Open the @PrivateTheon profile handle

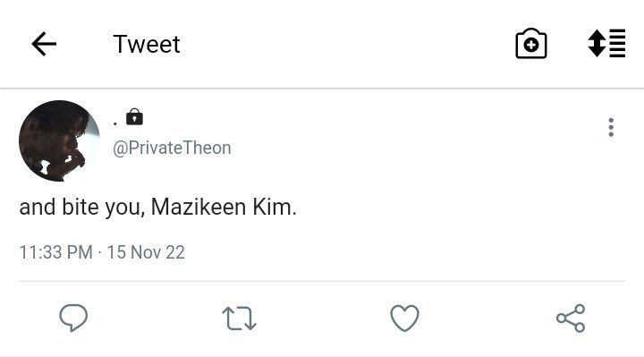click(172, 148)
